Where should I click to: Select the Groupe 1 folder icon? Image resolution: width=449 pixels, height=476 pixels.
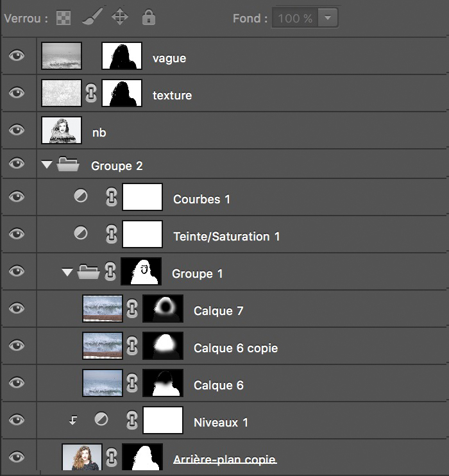pos(89,272)
